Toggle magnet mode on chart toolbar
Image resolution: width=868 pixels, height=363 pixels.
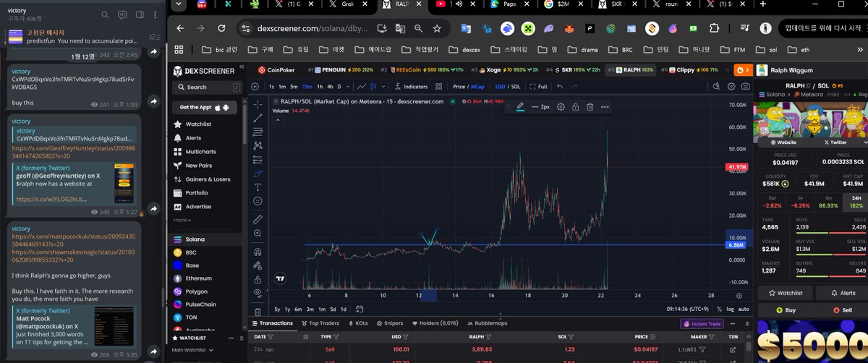click(258, 252)
